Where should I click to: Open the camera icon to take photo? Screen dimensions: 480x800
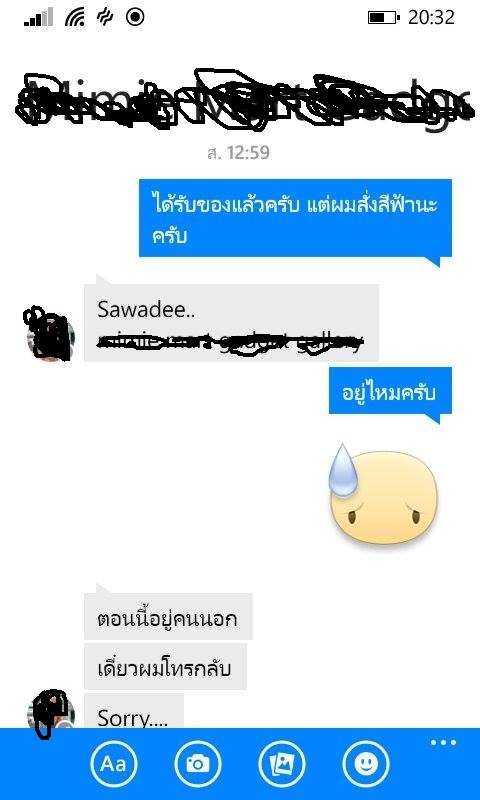(198, 764)
